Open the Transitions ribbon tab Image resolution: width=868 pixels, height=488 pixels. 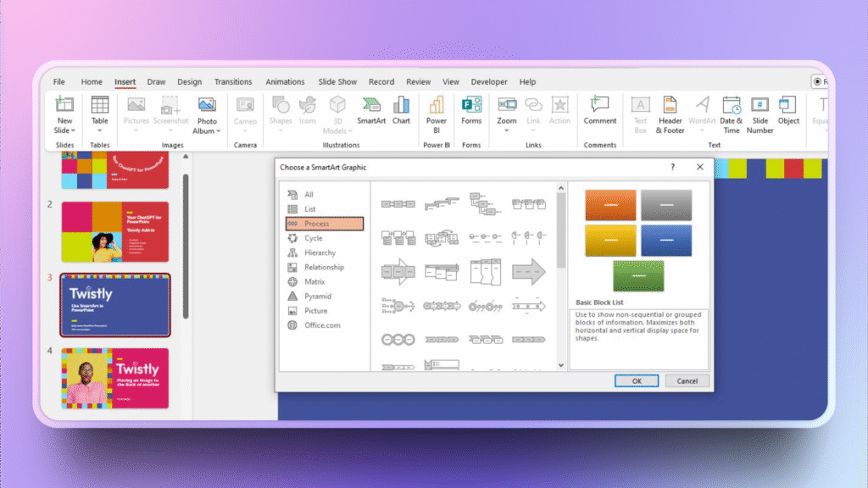(233, 82)
